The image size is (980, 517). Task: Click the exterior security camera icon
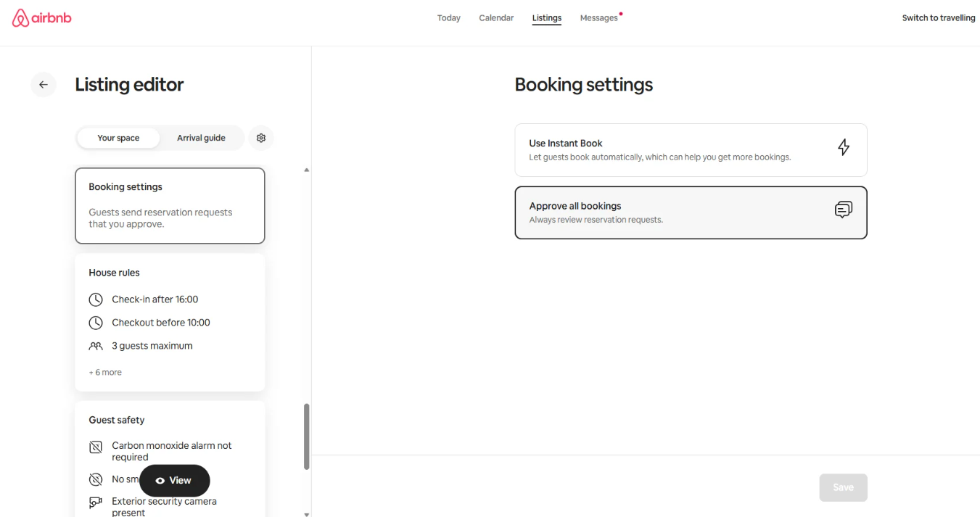(x=96, y=502)
